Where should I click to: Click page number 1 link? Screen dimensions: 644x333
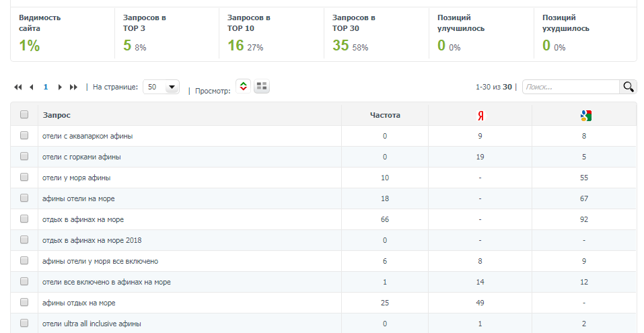pos(46,87)
